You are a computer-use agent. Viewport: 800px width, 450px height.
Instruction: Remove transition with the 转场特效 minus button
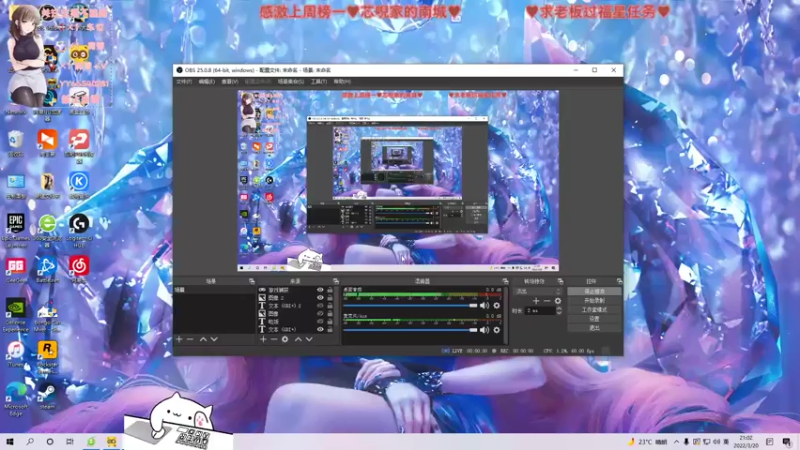(x=546, y=301)
